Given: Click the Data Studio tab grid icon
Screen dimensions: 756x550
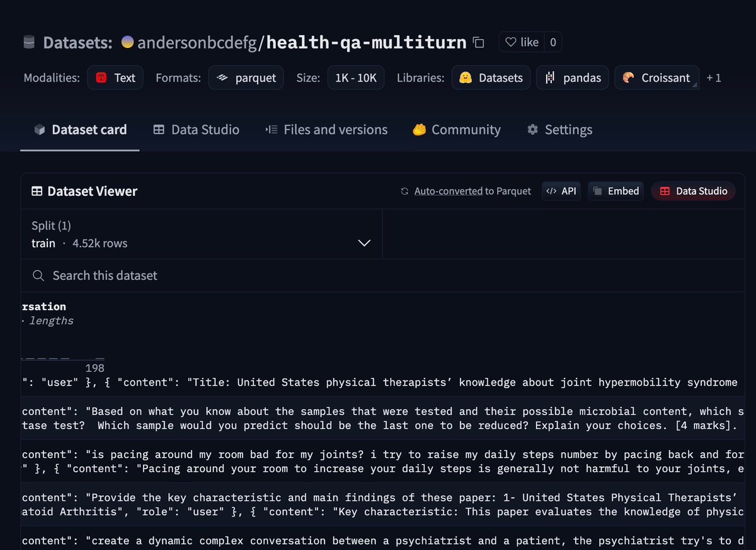Looking at the screenshot, I should (159, 130).
